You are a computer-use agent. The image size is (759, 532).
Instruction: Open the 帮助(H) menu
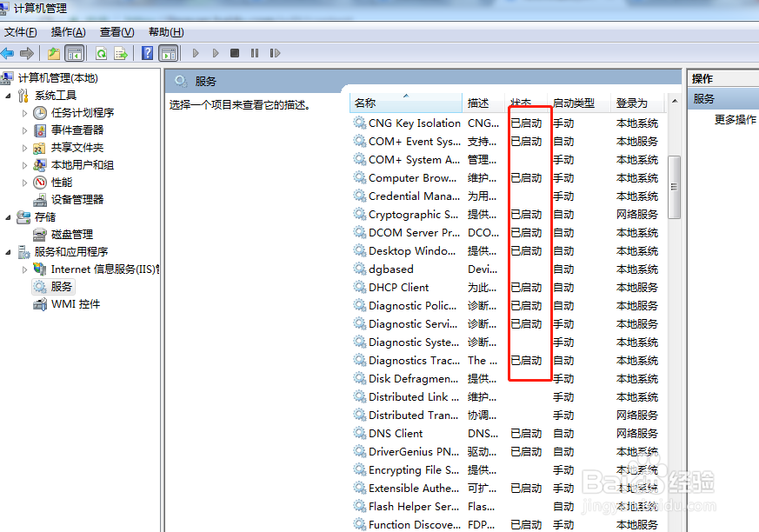[166, 32]
